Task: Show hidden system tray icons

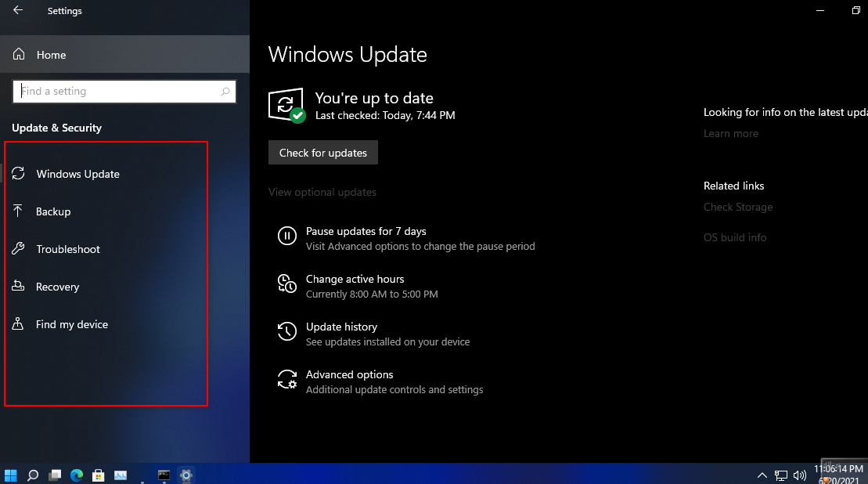Action: pos(762,475)
